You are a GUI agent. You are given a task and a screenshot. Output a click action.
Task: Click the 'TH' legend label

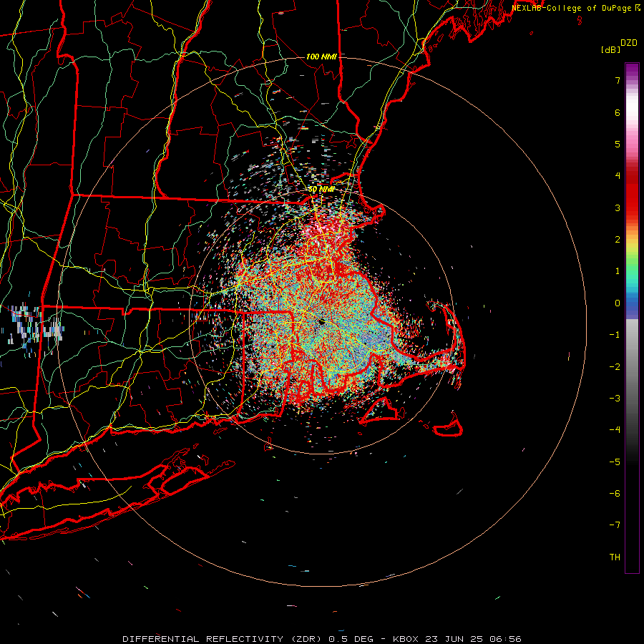click(x=615, y=557)
